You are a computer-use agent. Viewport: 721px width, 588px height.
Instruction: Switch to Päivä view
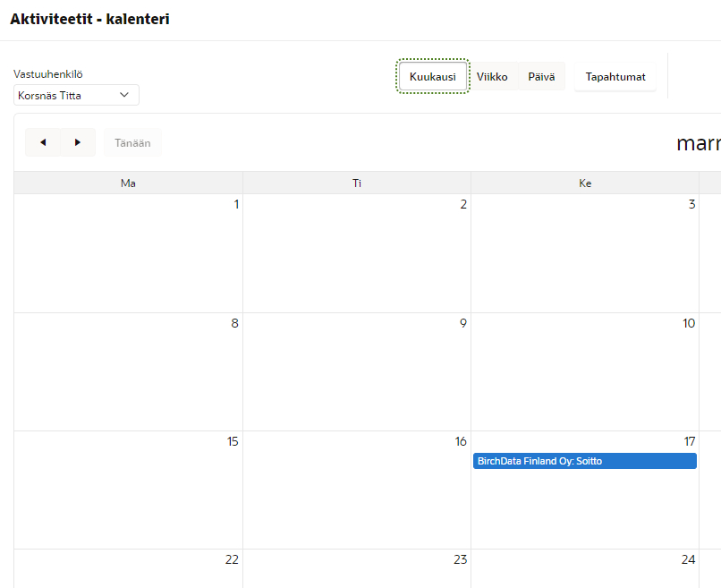click(x=541, y=77)
